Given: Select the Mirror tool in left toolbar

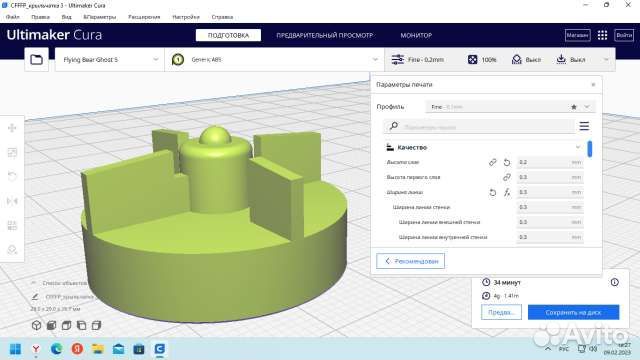Looking at the screenshot, I should (x=12, y=201).
